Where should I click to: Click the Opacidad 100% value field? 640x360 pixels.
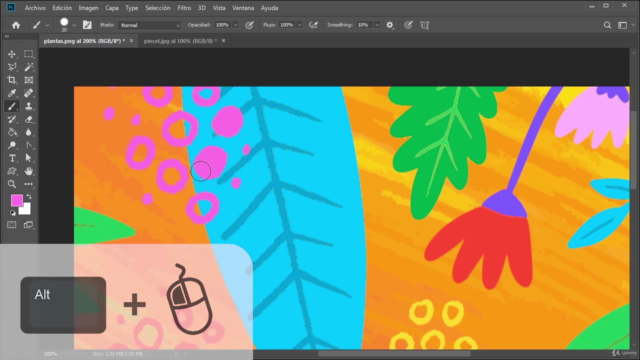[x=222, y=25]
